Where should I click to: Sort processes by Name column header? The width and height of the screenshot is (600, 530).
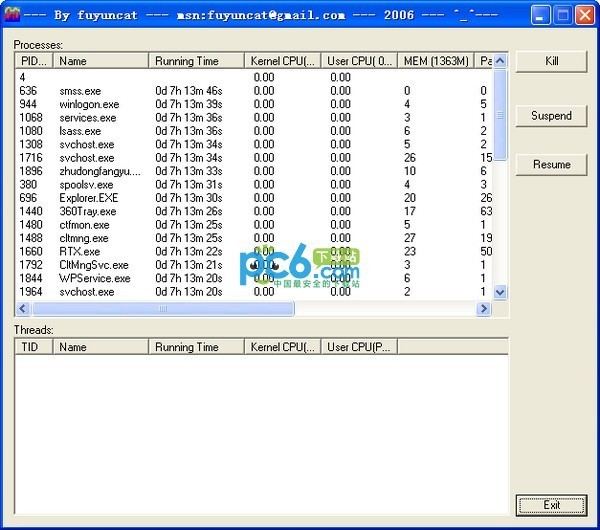point(100,61)
